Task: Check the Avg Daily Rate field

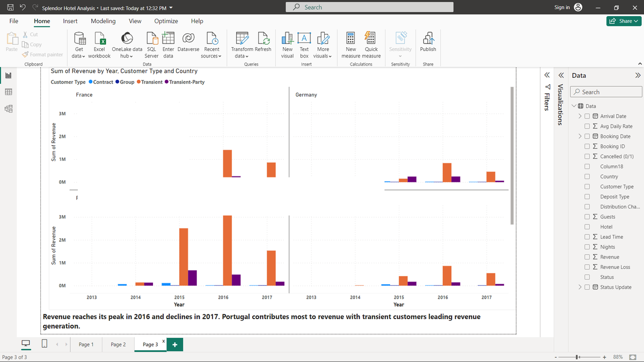Action: pyautogui.click(x=588, y=127)
